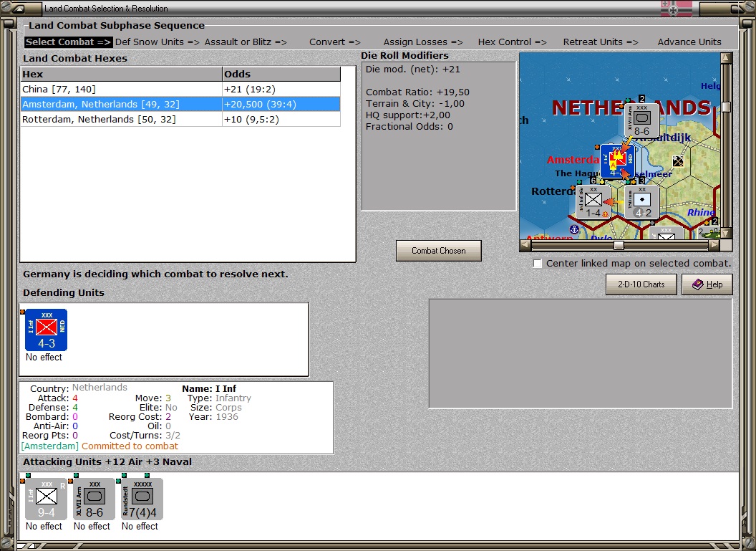Select the Rundstedt 7(4)4 HQ unit
The height and width of the screenshot is (551, 756).
click(x=142, y=499)
